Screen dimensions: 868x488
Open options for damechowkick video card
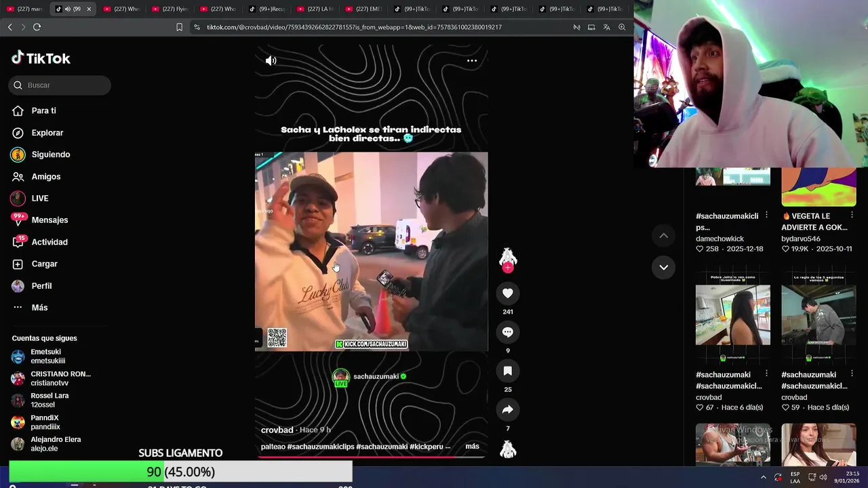click(766, 215)
